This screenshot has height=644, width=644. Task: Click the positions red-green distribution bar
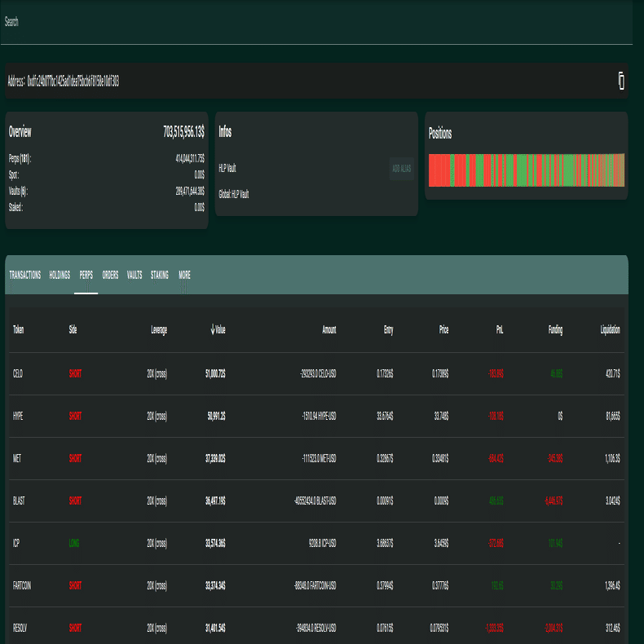(526, 170)
